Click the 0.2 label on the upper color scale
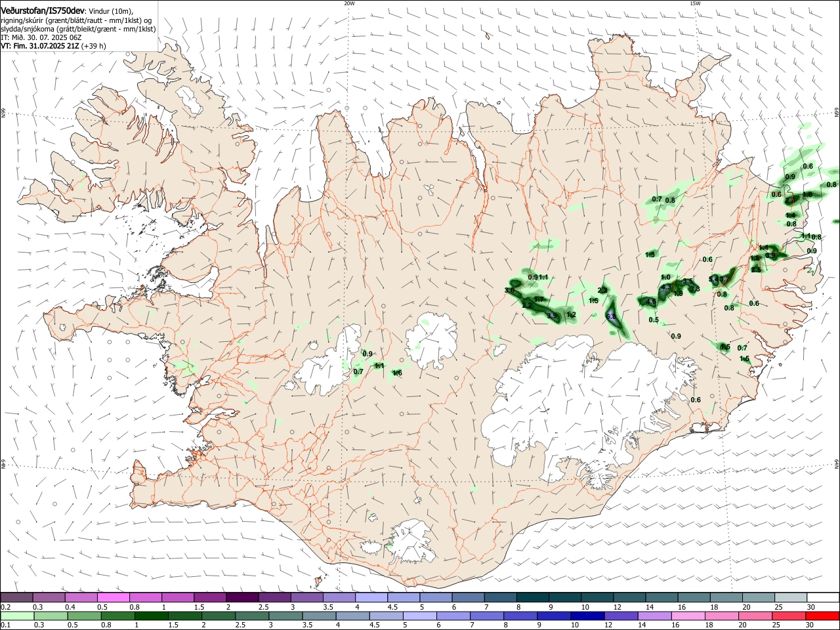840x630 pixels. 5,607
